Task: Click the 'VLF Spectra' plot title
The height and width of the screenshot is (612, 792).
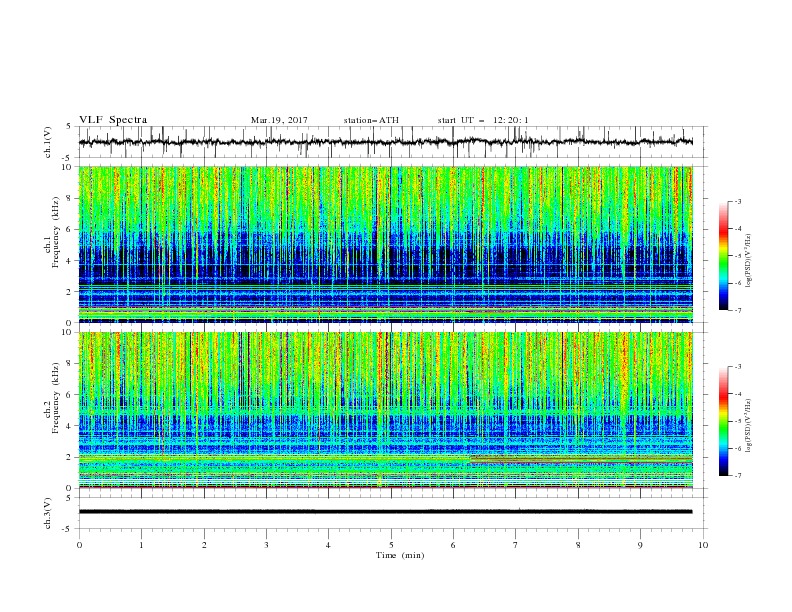Action: tap(113, 120)
